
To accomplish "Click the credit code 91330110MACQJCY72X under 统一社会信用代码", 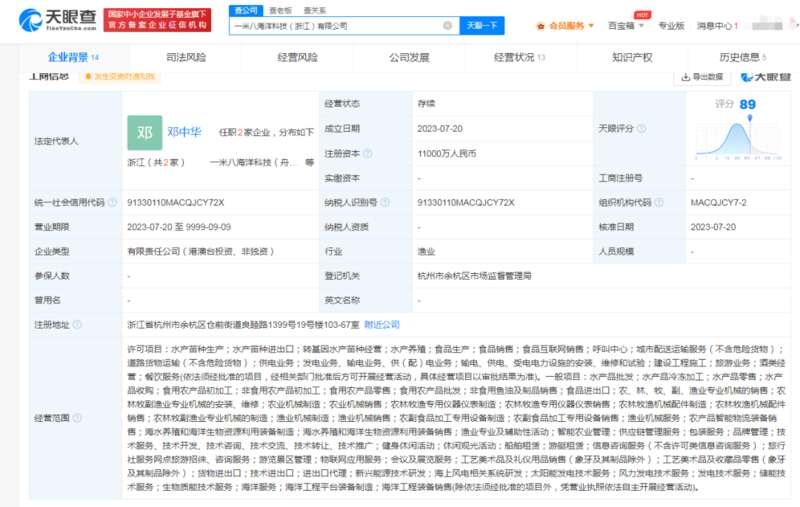I will (176, 202).
